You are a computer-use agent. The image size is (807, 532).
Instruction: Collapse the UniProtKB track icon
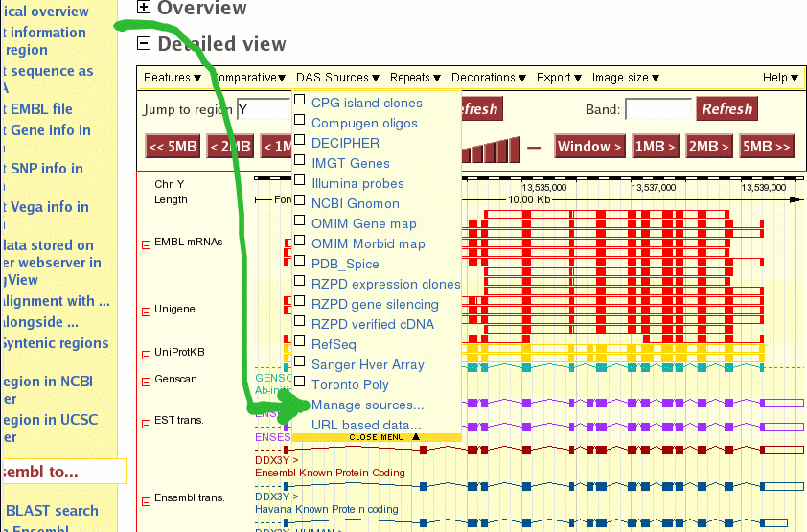coord(147,355)
